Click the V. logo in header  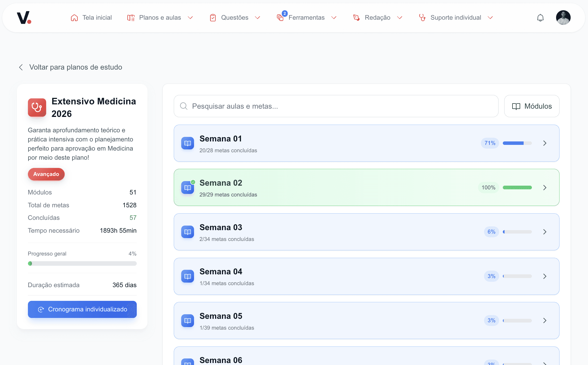(x=24, y=18)
